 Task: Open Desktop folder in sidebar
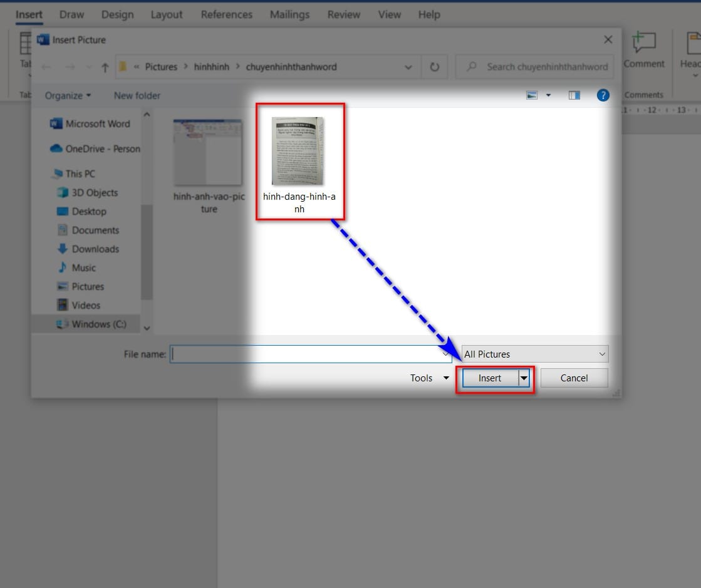(x=81, y=211)
